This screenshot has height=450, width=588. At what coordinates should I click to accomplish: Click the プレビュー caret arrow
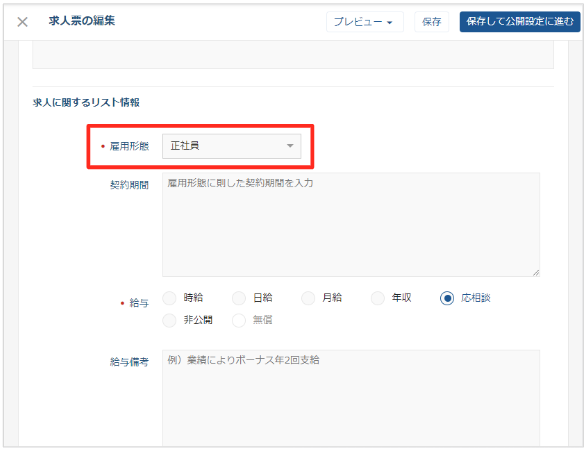390,22
